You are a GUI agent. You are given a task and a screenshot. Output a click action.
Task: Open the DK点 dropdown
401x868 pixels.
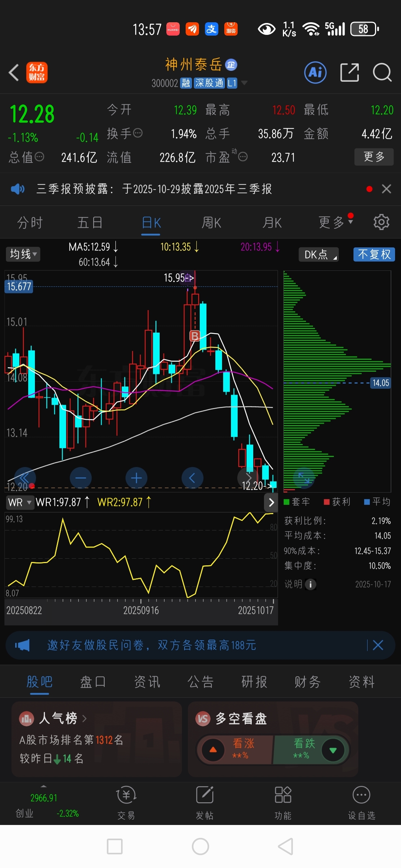click(319, 254)
